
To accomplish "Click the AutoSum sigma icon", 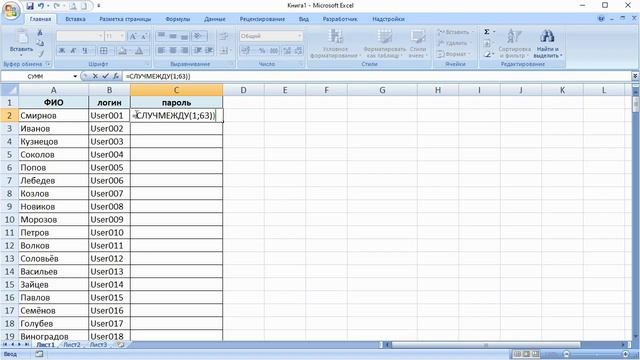I will pyautogui.click(x=487, y=31).
